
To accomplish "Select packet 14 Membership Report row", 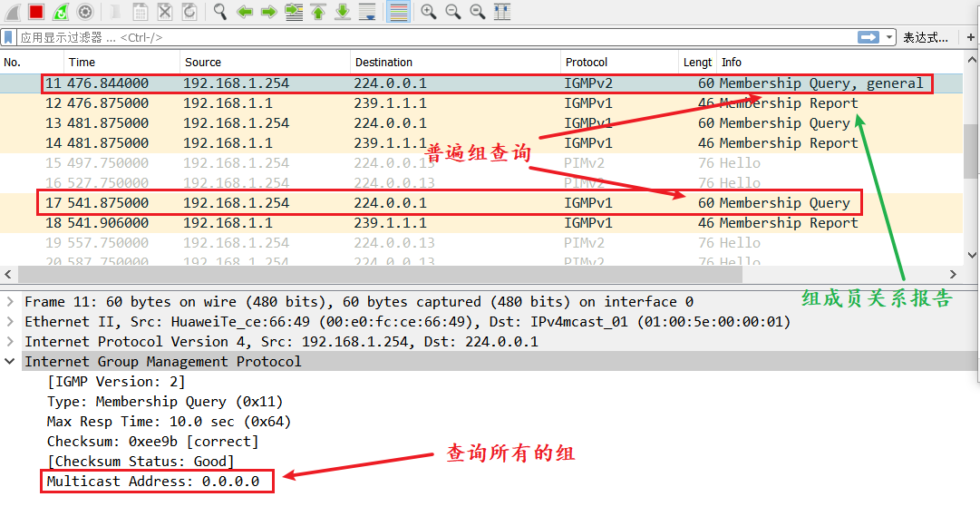I will pyautogui.click(x=481, y=143).
